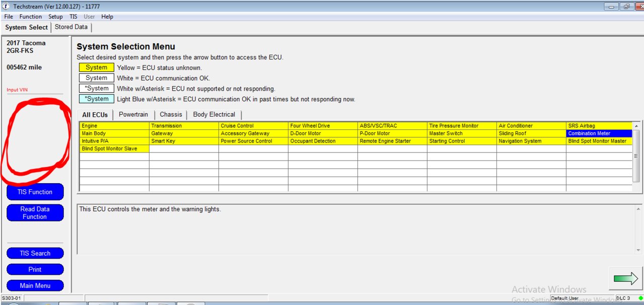
Task: Open TIS Search
Action: click(x=35, y=253)
